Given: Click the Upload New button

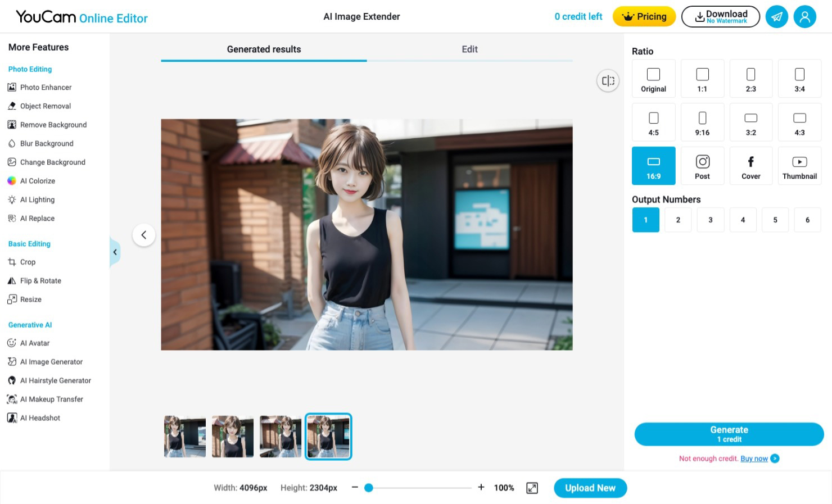Looking at the screenshot, I should point(590,488).
